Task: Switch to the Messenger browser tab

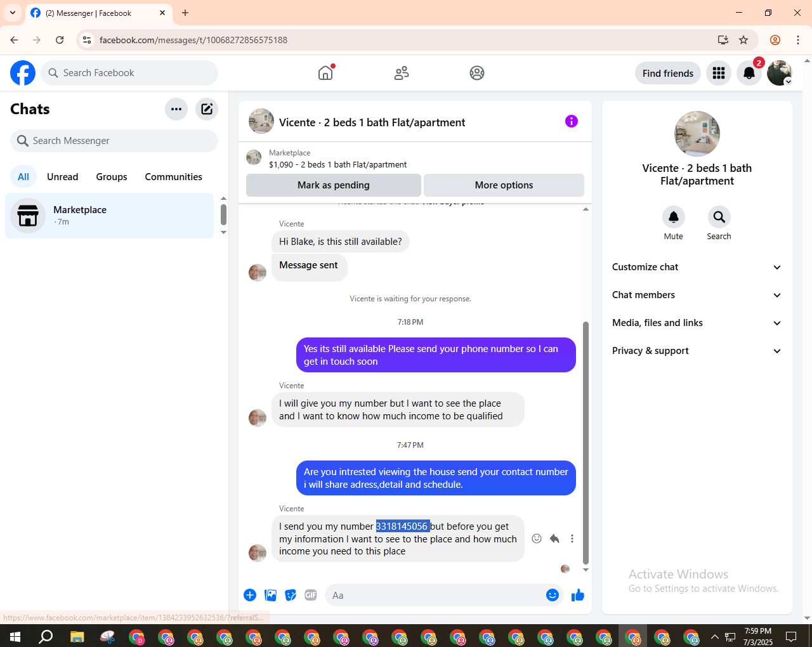Action: tap(98, 13)
